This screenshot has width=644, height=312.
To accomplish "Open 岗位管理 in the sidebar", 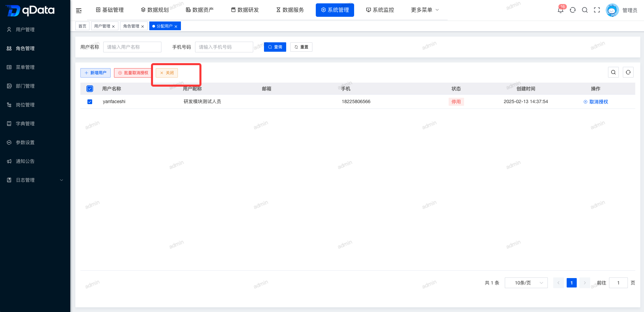I will click(x=35, y=105).
